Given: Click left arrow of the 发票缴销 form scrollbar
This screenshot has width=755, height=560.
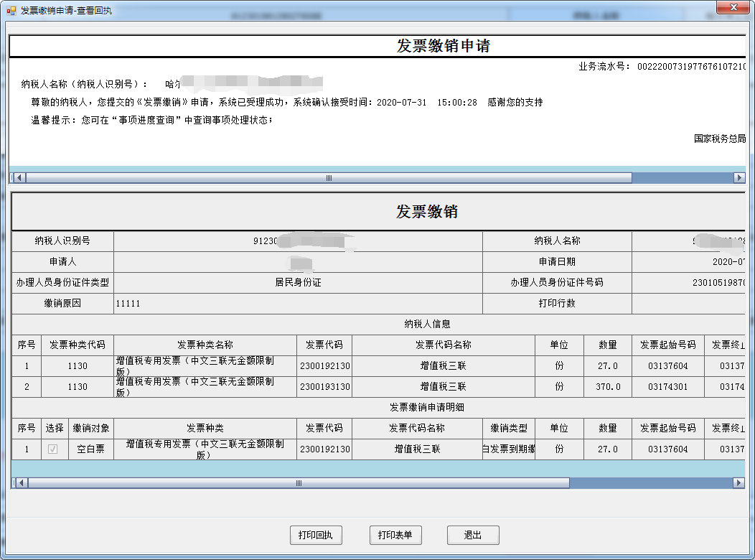Looking at the screenshot, I should coord(19,483).
